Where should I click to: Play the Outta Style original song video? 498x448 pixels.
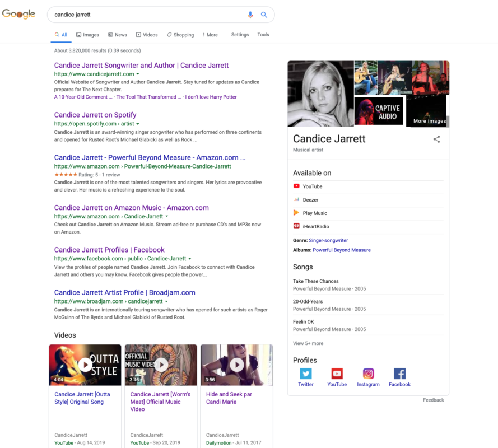pos(85,365)
